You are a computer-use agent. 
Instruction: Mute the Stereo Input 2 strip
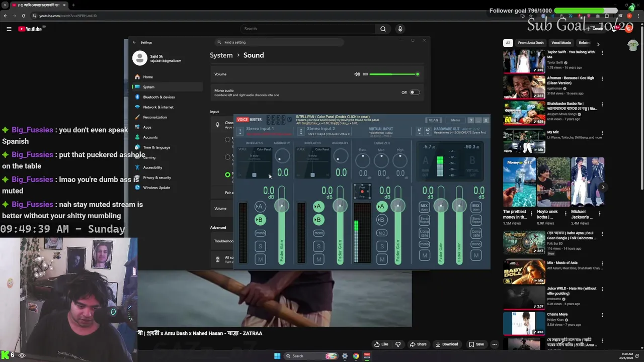pos(318,259)
